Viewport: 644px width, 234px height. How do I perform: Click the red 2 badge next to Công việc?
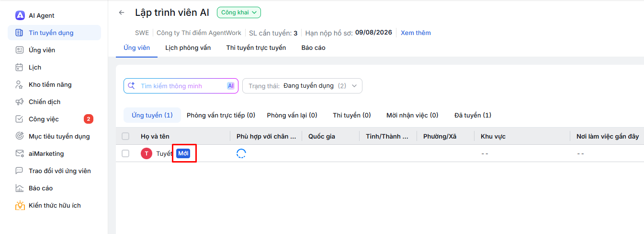(89, 119)
